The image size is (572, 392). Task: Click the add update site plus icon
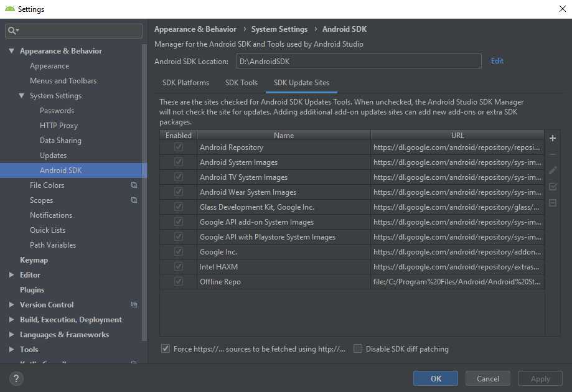coord(553,138)
